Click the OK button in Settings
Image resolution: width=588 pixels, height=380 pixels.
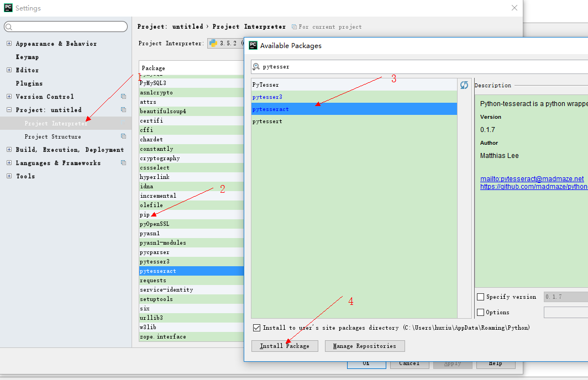coord(366,364)
